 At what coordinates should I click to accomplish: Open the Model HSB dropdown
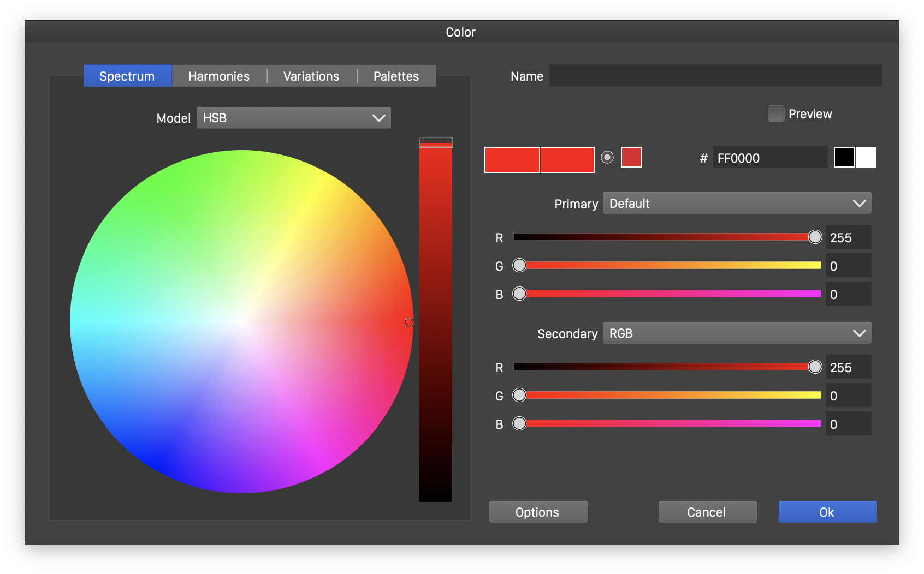[294, 118]
